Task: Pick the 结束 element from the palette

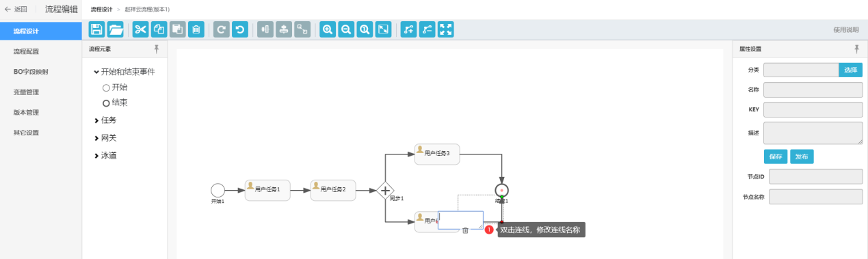Action: (114, 103)
